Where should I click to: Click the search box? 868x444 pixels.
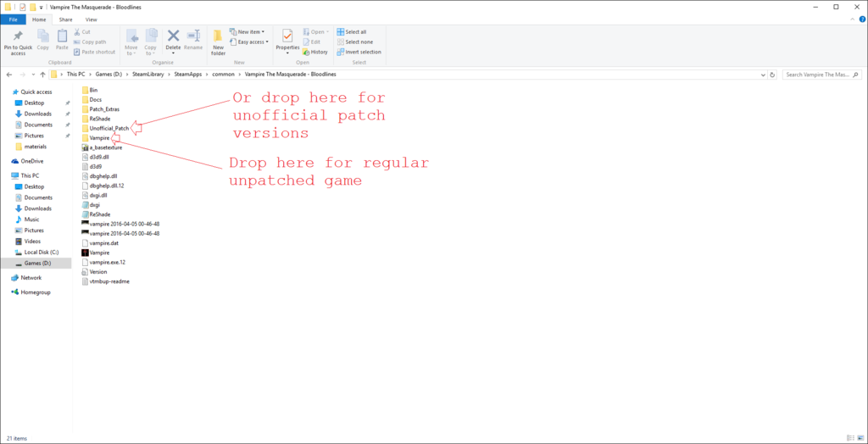coord(821,75)
